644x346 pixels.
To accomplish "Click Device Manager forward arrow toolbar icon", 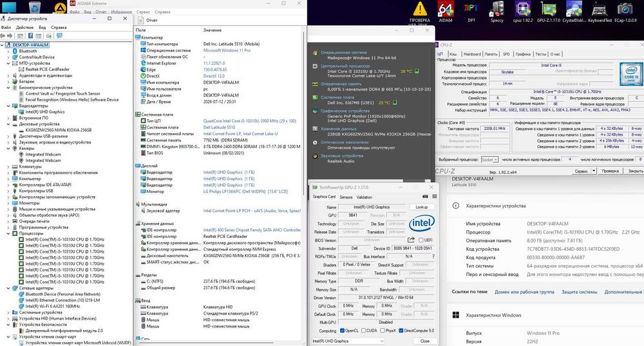I will (10, 36).
